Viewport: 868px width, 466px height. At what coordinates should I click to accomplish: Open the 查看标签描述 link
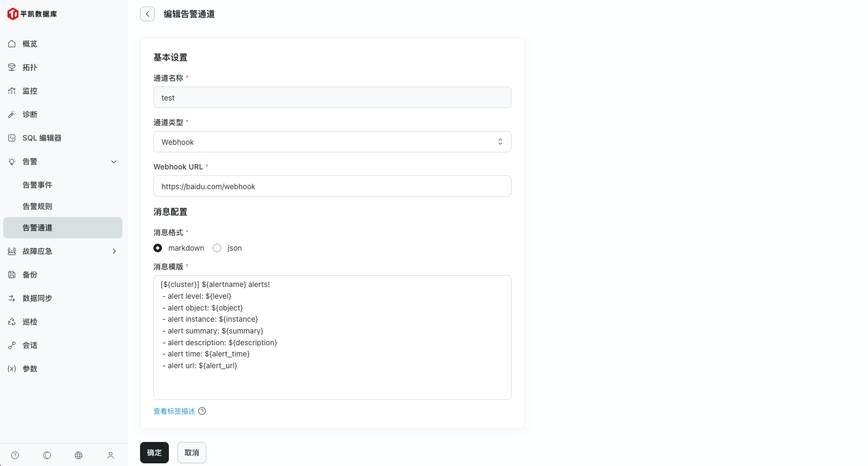click(x=174, y=411)
